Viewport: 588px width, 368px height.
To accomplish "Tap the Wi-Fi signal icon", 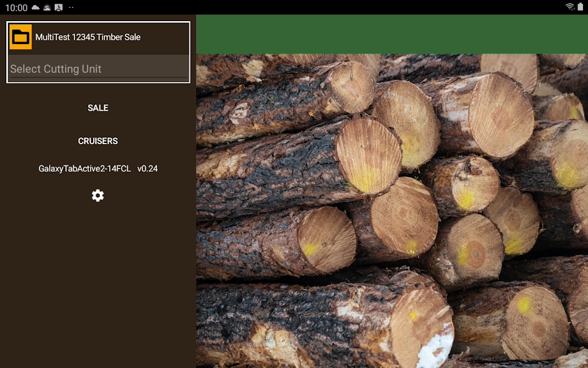I will click(x=569, y=7).
